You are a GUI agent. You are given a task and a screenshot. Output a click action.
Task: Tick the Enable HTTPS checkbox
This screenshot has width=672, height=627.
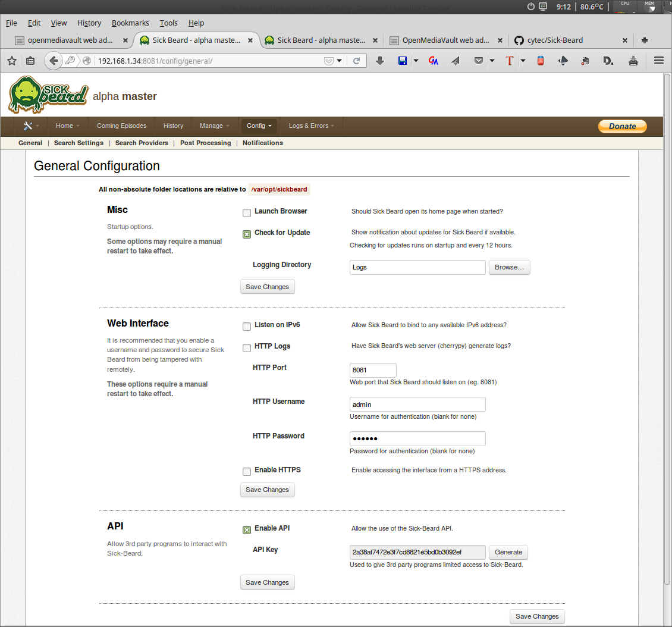coord(247,472)
